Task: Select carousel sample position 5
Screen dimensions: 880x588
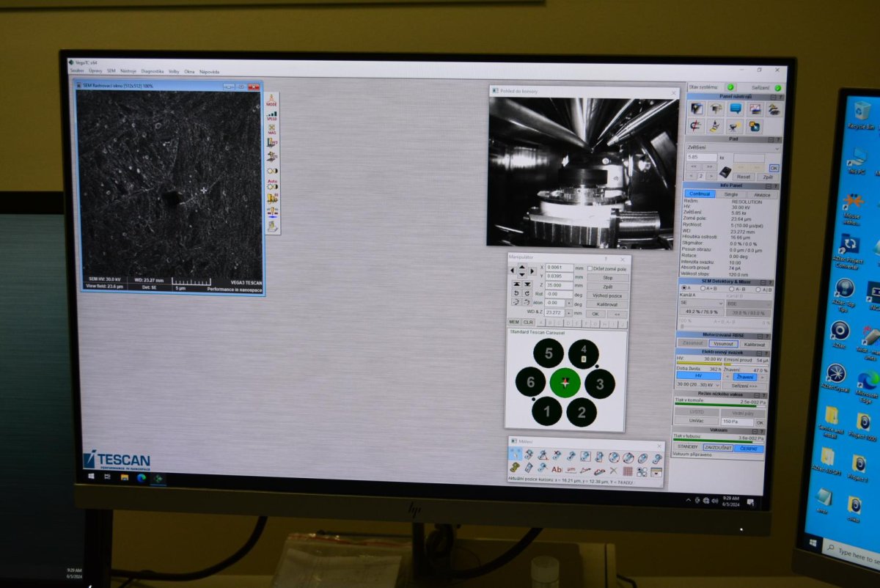Action: point(549,353)
